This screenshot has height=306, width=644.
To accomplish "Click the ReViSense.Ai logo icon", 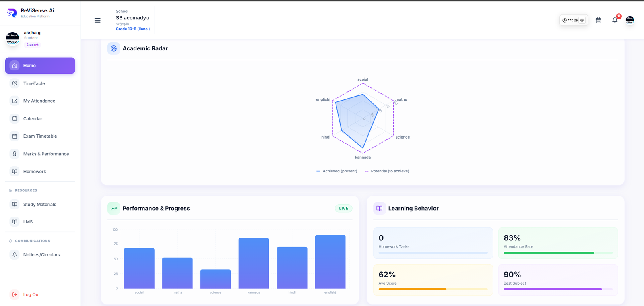I will 12,13.
